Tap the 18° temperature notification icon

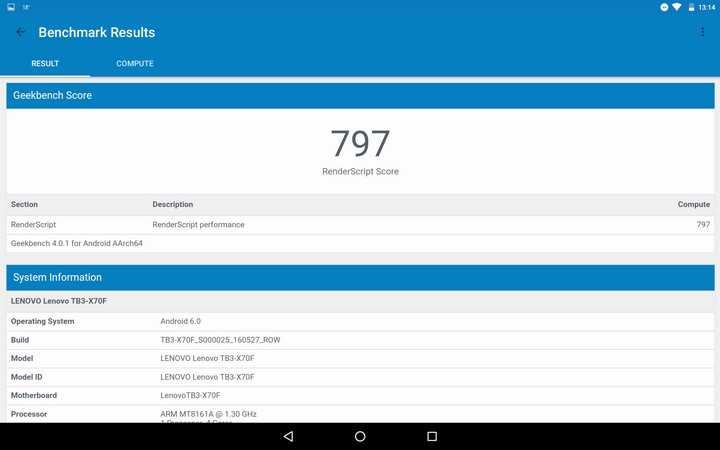(26, 7)
